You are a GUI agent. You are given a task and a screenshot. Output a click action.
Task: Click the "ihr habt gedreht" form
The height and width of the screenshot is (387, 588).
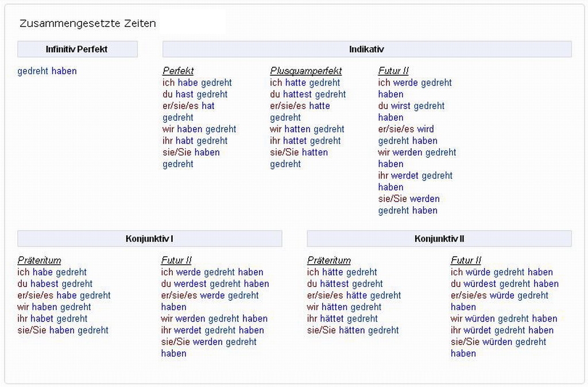[195, 141]
